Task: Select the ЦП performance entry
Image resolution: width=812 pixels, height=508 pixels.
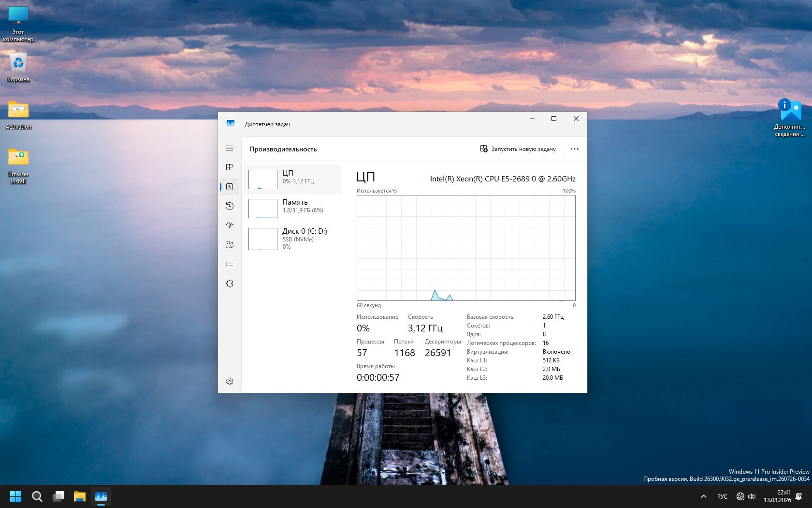Action: 293,179
